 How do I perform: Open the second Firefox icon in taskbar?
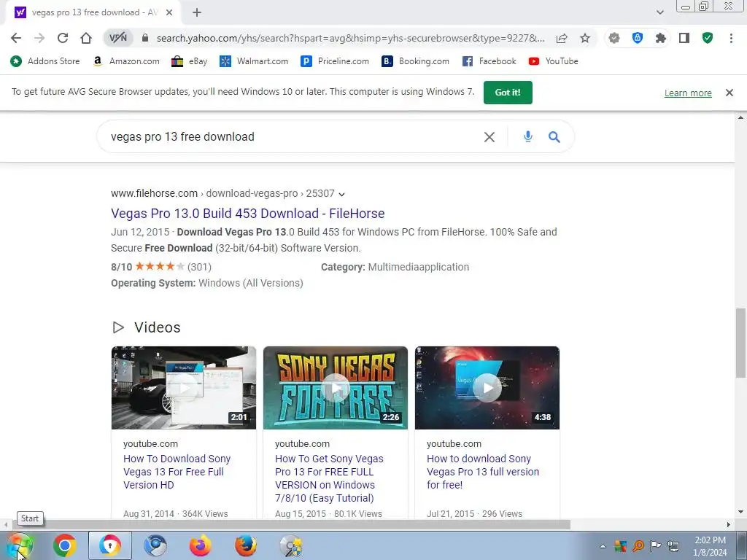click(x=246, y=545)
